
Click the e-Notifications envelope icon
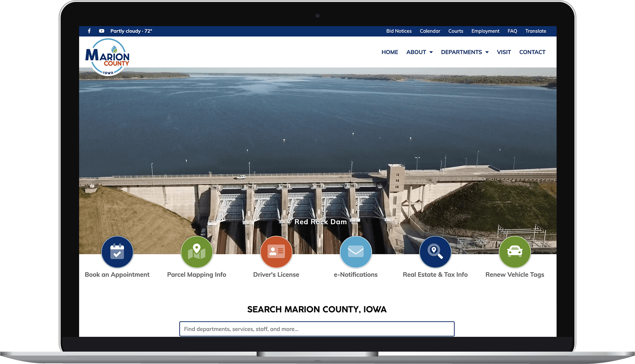tap(356, 252)
